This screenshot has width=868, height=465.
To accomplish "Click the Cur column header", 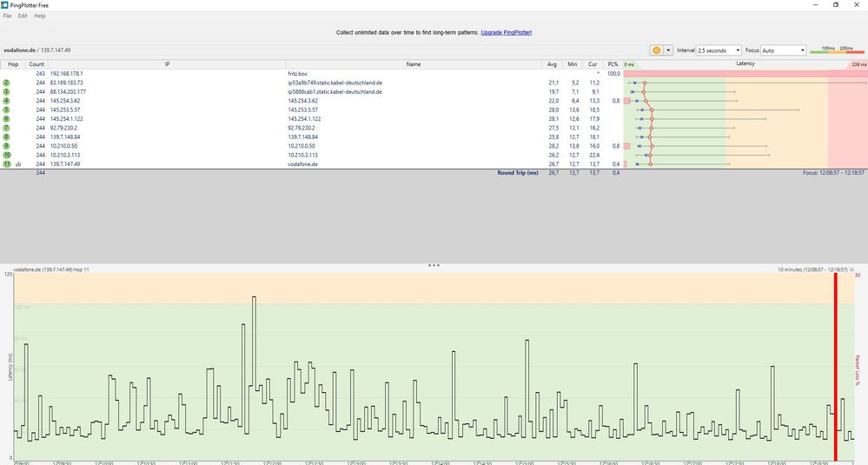I will [593, 64].
